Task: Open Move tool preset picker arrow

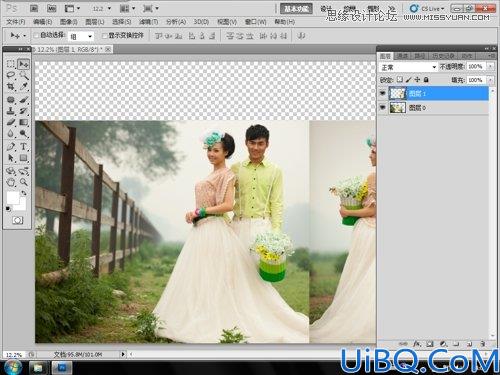Action: (25, 36)
